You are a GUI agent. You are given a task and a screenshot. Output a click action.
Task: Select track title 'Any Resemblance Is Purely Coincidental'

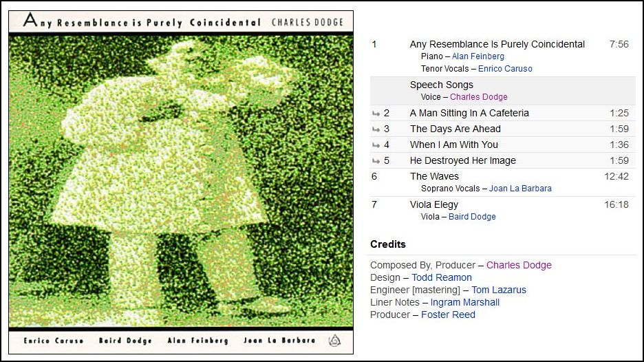pyautogui.click(x=497, y=44)
